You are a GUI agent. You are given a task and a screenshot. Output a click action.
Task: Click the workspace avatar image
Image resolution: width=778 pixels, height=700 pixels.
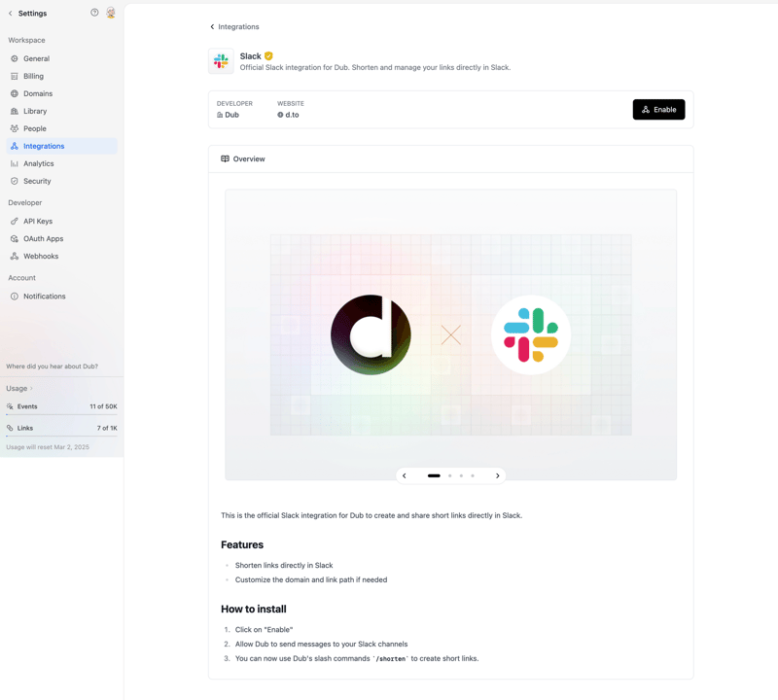[x=110, y=13]
